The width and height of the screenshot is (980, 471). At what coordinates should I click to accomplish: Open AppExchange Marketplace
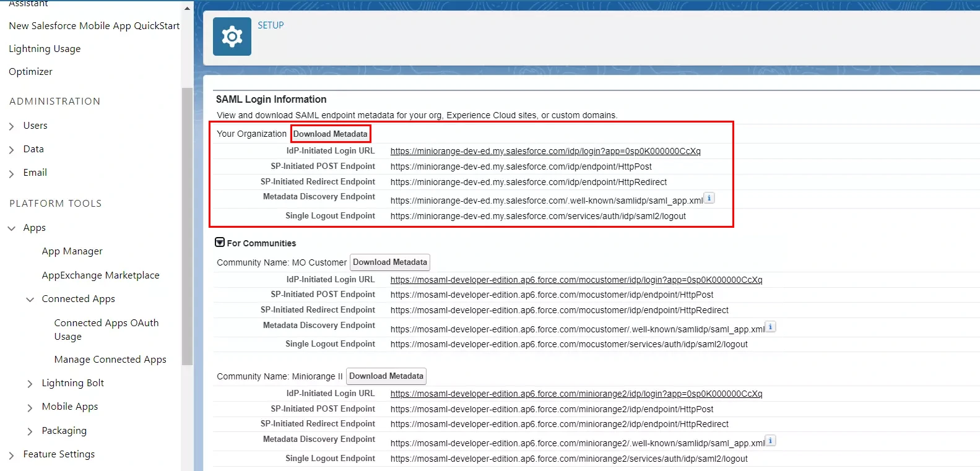click(101, 275)
